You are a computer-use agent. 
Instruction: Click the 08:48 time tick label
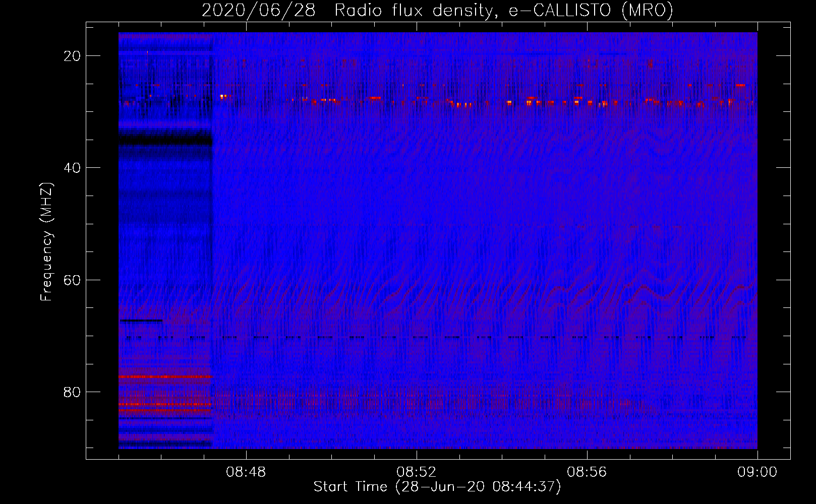[246, 472]
